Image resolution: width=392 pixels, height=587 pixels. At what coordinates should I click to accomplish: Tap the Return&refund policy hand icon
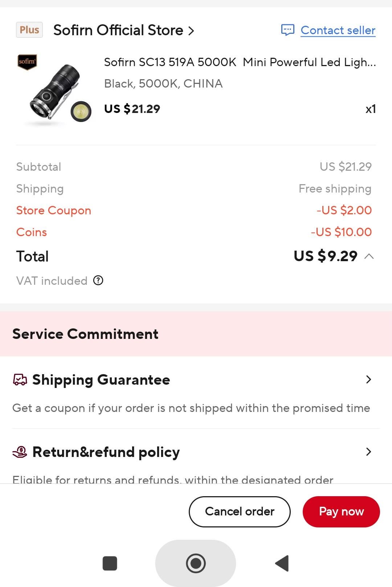20,452
